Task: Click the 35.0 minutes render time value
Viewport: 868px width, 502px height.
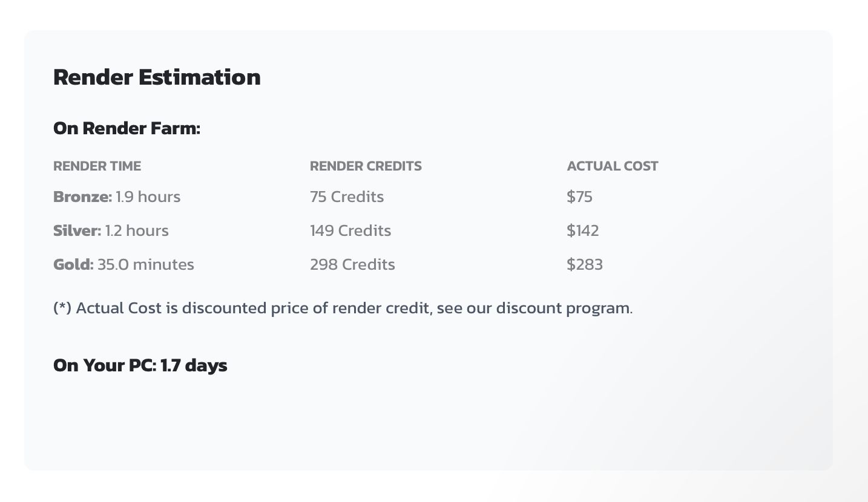Action: coord(146,265)
